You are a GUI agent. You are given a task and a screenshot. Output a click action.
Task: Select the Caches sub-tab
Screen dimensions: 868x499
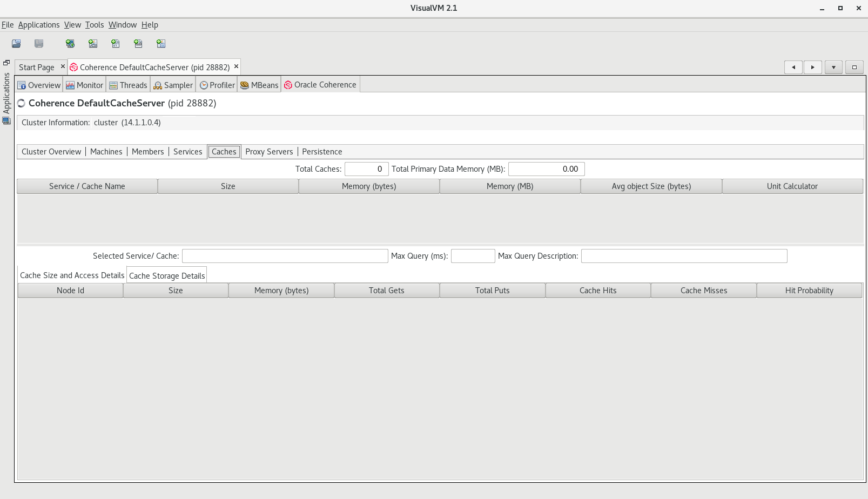224,152
